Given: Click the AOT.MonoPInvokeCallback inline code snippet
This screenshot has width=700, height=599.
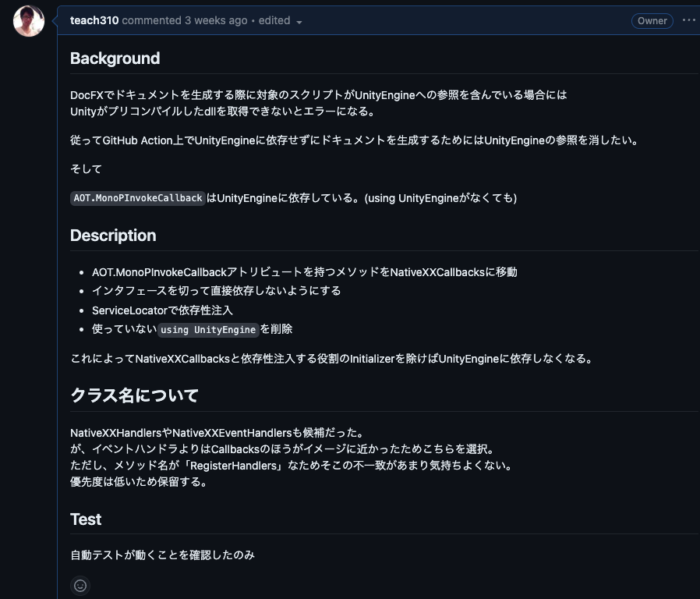Looking at the screenshot, I should click(x=138, y=198).
